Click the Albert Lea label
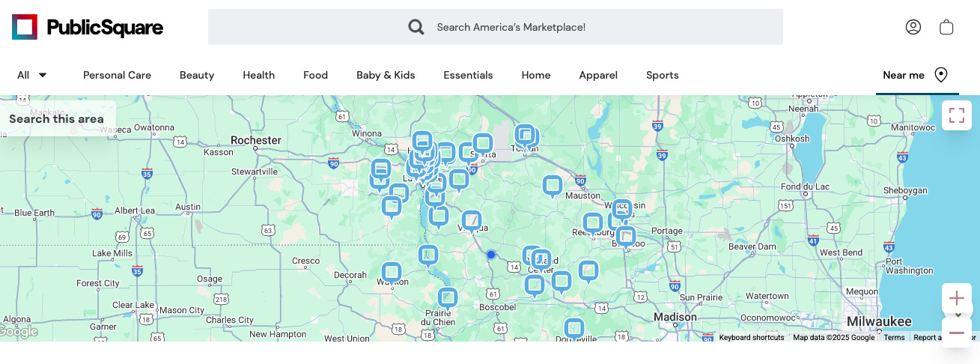Image resolution: width=980 pixels, height=364 pixels. (135, 210)
